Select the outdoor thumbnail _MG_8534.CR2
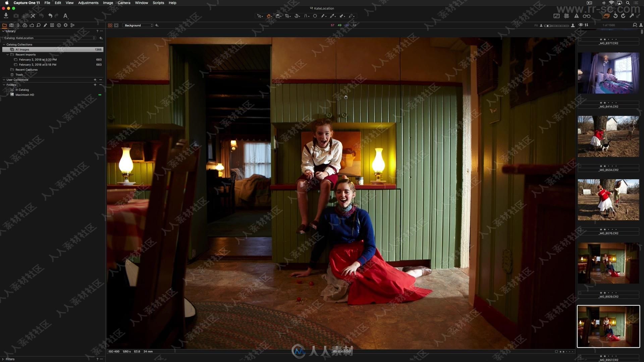The image size is (644, 362). [608, 136]
